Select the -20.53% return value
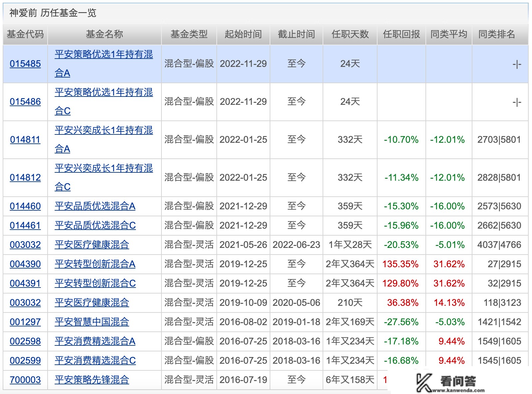This screenshot has width=532, height=394. [x=401, y=245]
